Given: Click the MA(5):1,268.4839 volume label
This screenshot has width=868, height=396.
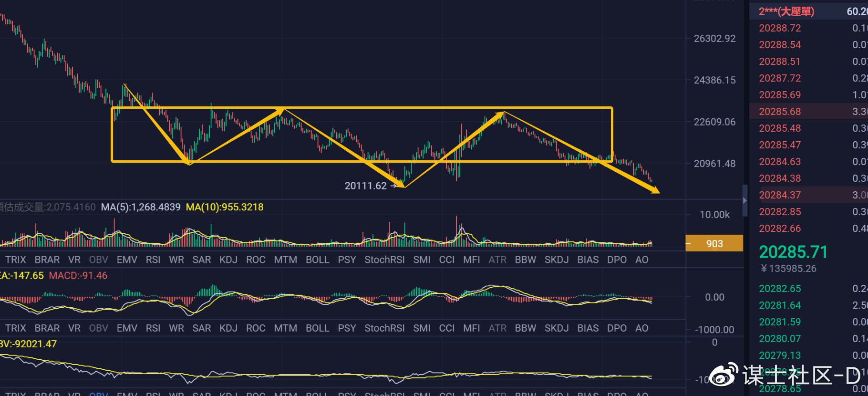Looking at the screenshot, I should click(x=141, y=207).
